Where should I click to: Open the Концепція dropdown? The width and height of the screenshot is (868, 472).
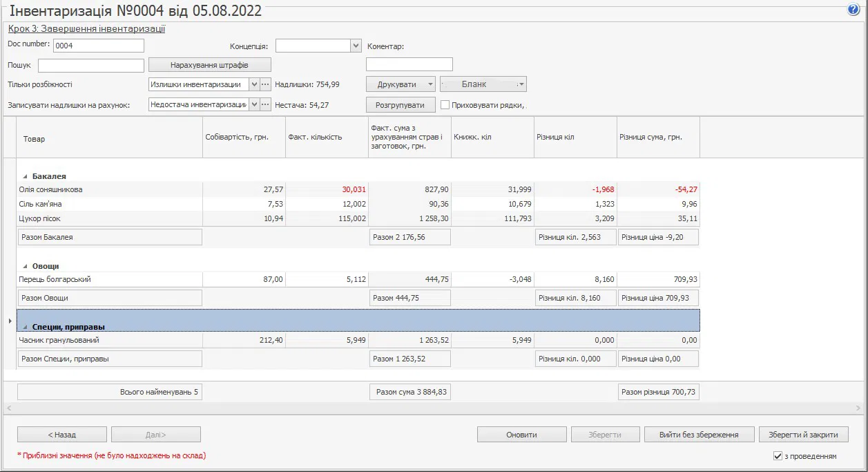click(356, 46)
